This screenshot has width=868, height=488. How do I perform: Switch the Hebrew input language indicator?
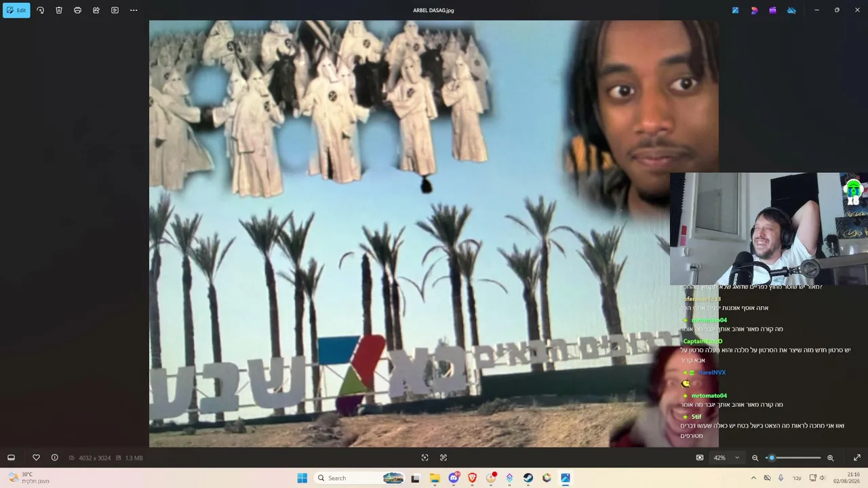click(x=797, y=478)
